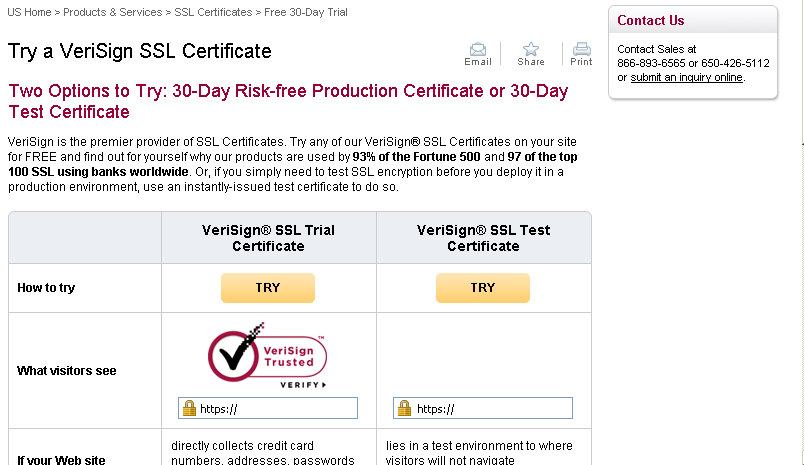Click the VeriSign SSL Trial Certificate column header
The width and height of the screenshot is (804, 465).
pos(268,238)
